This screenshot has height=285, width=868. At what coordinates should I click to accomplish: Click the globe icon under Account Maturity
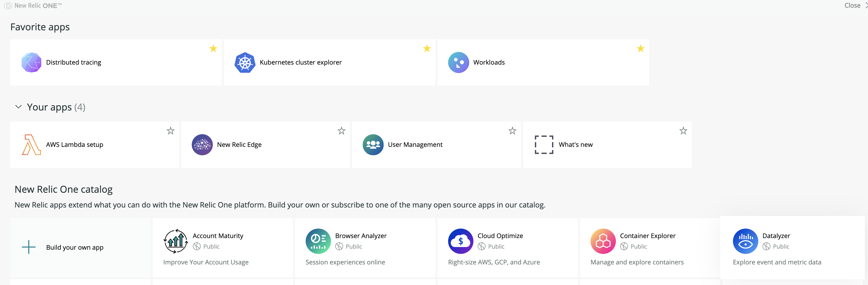click(197, 247)
